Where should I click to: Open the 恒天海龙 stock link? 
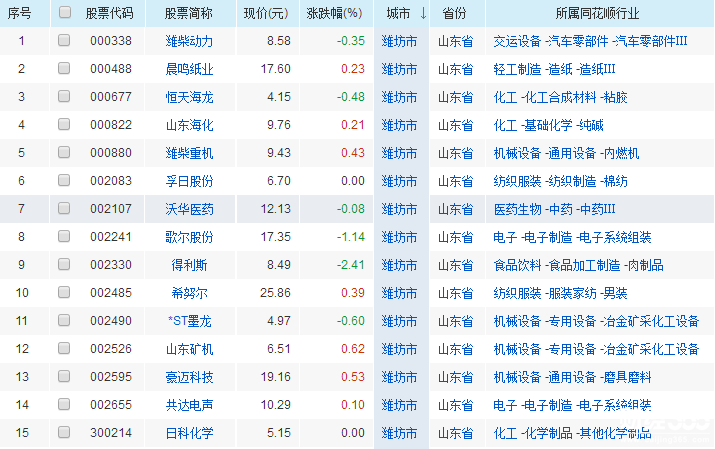189,97
